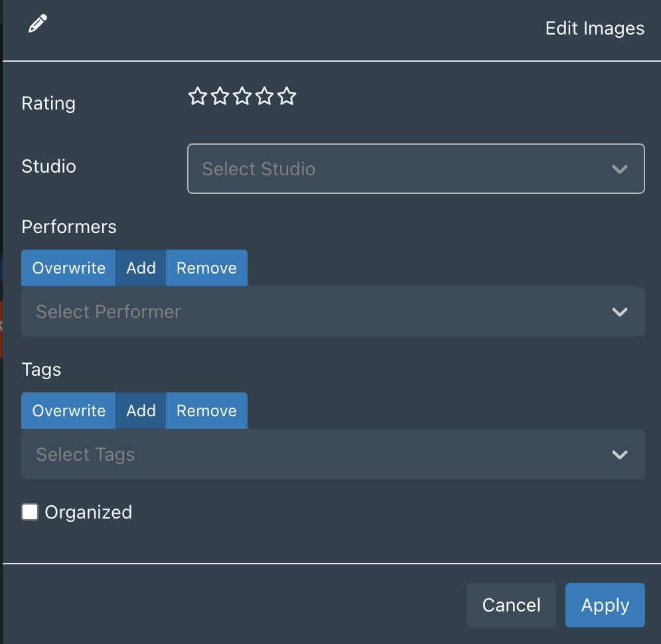This screenshot has height=644, width=661.
Task: Click the pencil edit icon
Action: coord(37,23)
